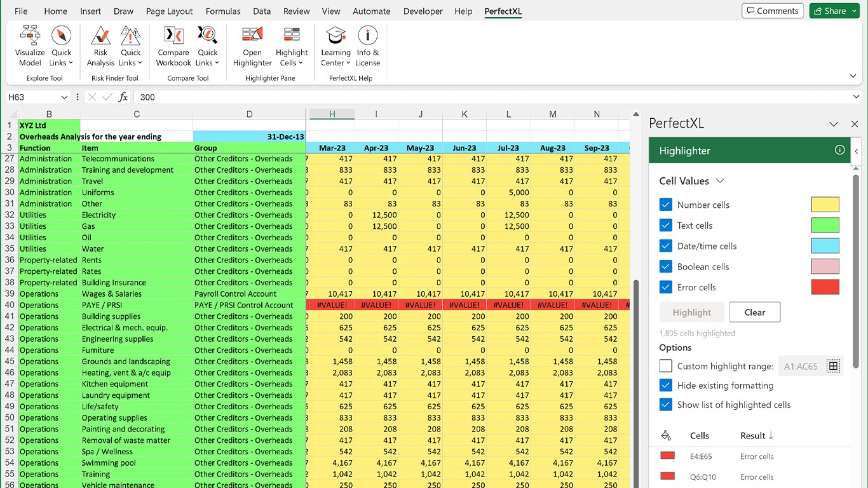Select cell containing 'Swimming pool'
Screen dimensions: 868x488
pos(137,463)
